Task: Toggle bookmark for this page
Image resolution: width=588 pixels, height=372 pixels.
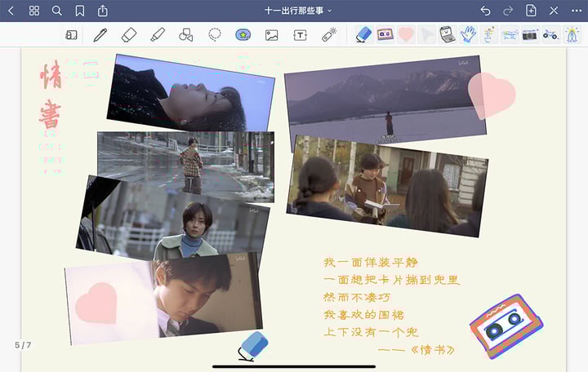Action: (79, 11)
